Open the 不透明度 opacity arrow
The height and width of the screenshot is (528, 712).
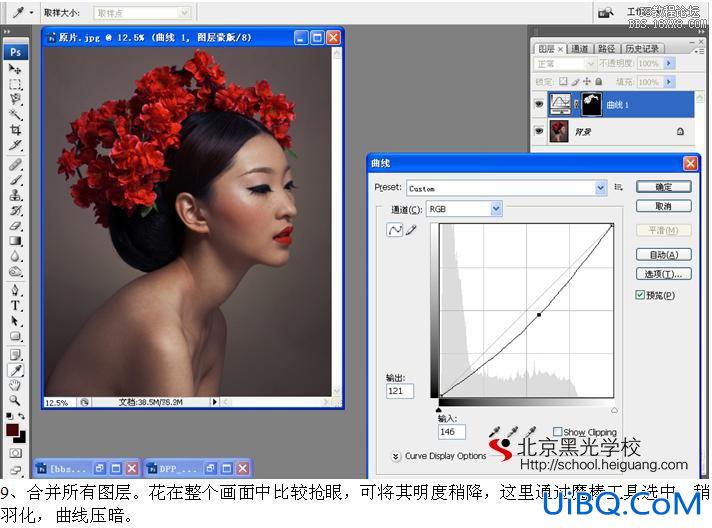coord(668,64)
